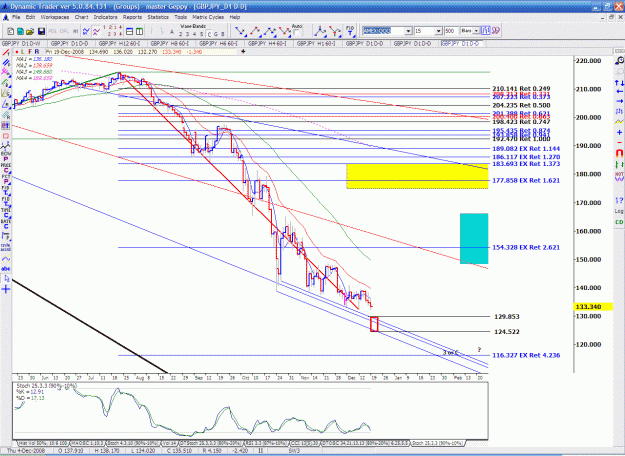The image size is (625, 456).
Task: Click the new chart icon in the toolbar
Action: point(10,31)
